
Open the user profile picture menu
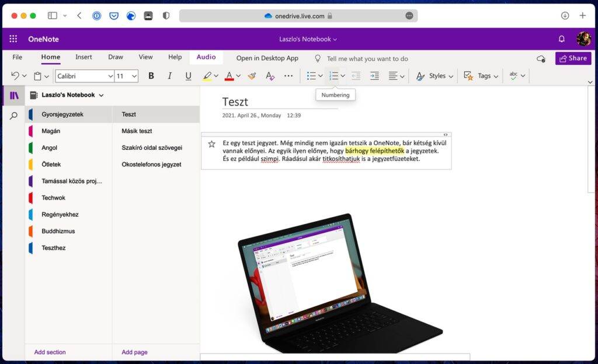tap(583, 38)
